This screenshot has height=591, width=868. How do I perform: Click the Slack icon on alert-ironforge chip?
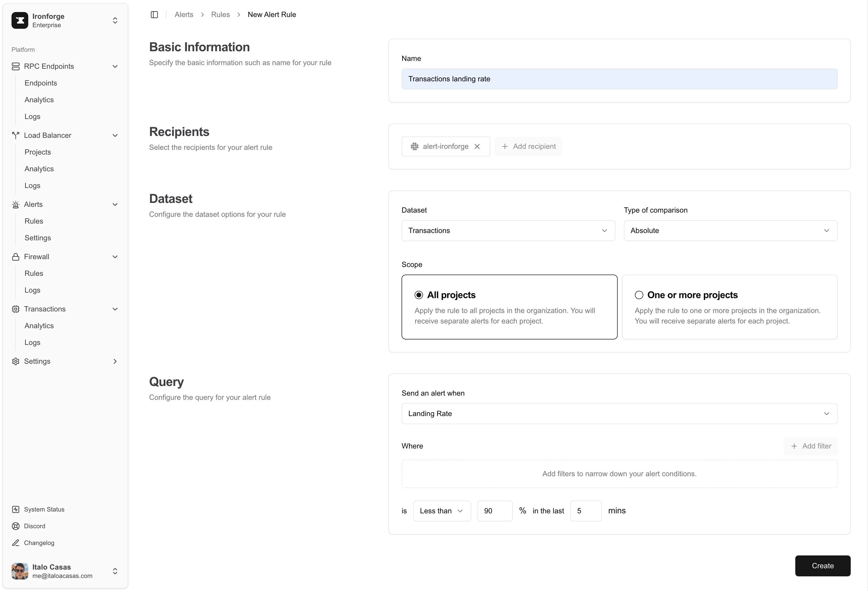point(414,146)
